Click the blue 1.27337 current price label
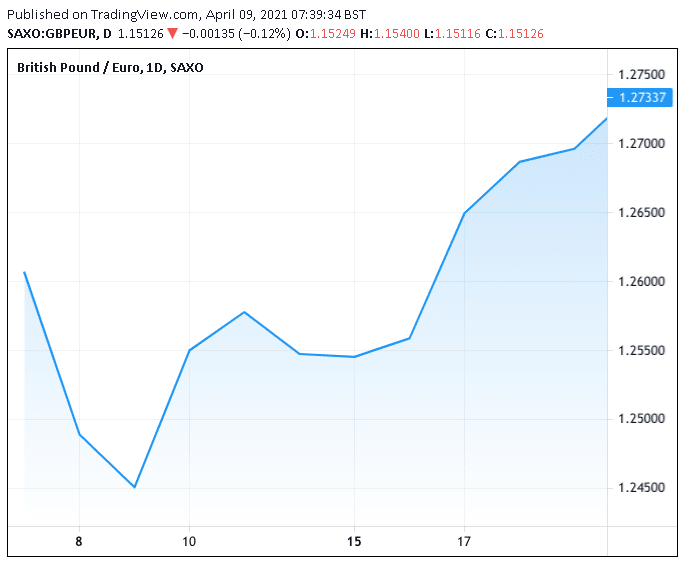685x564 pixels. point(643,97)
